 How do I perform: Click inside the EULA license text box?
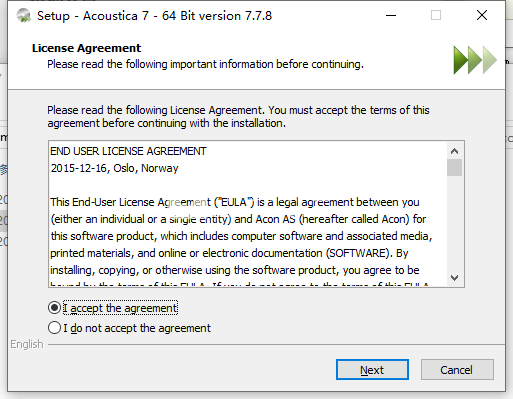[248, 214]
